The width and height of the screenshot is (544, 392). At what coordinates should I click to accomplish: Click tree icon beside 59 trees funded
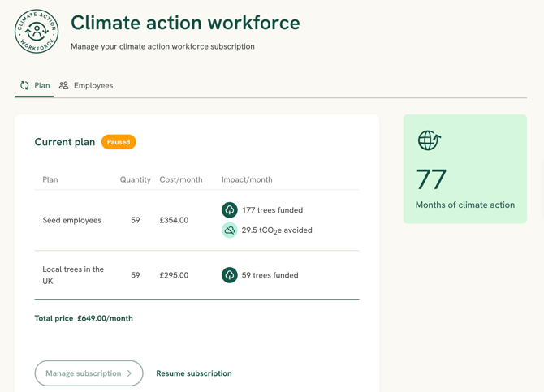pos(229,275)
